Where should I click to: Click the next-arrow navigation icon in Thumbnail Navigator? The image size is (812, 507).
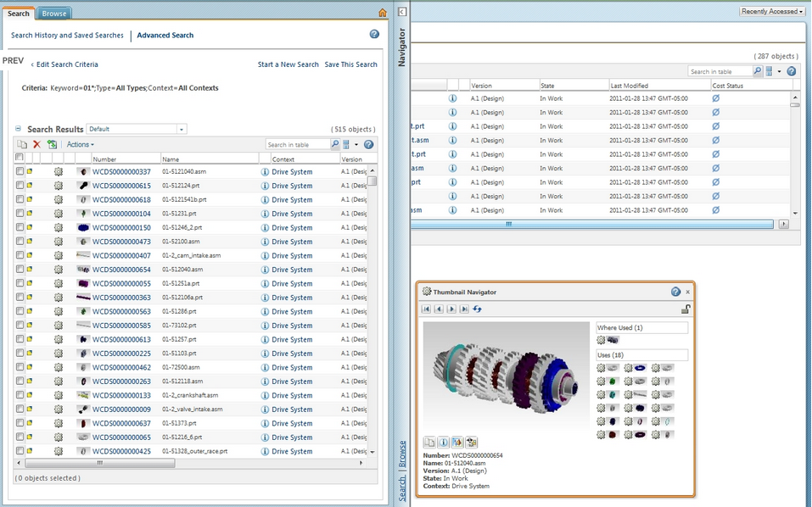point(451,309)
